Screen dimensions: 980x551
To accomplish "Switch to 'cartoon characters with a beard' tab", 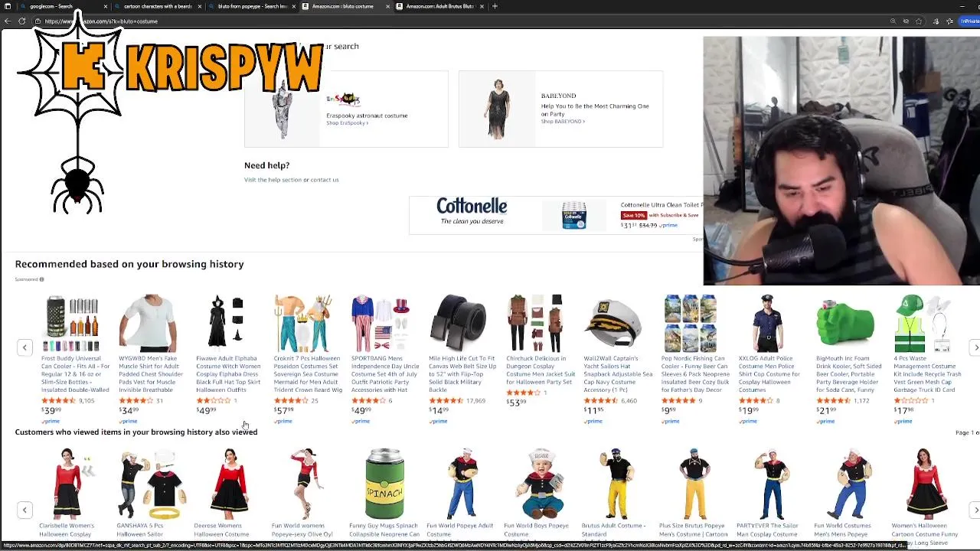I will click(157, 6).
